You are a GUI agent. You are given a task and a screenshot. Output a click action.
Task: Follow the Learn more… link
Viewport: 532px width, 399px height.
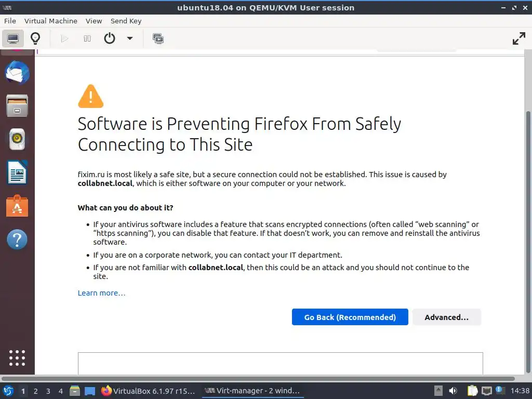[x=101, y=293]
